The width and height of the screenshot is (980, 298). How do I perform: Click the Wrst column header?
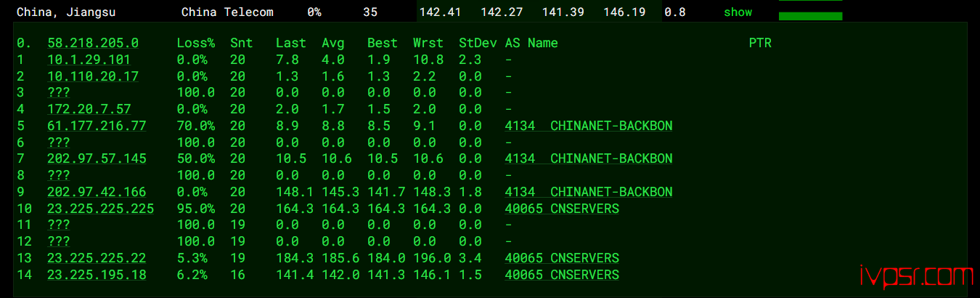click(x=428, y=43)
